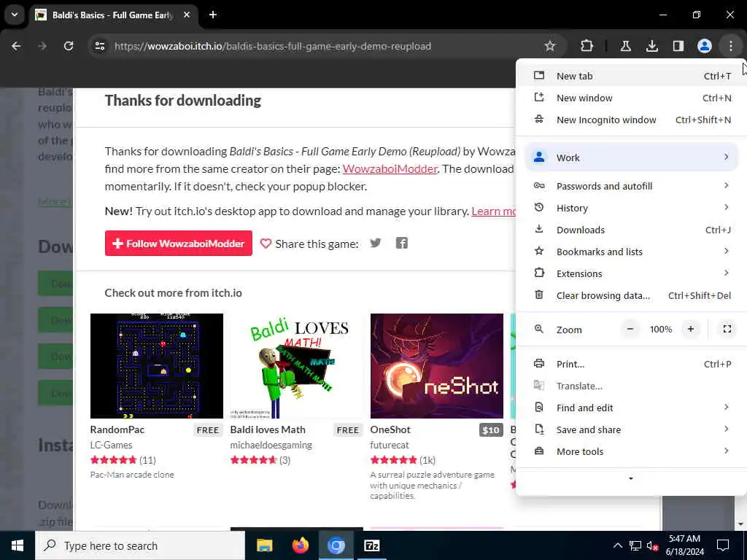The height and width of the screenshot is (560, 747).
Task: Click the Translate menu entry
Action: [x=631, y=386]
